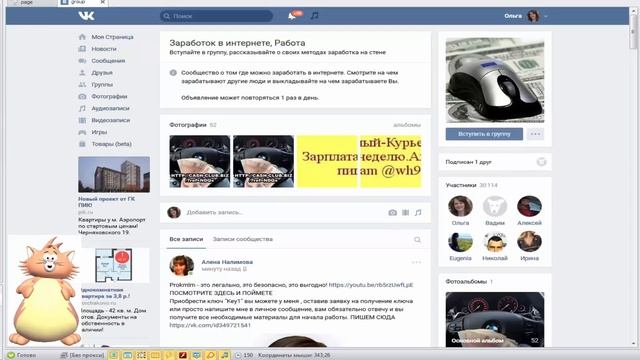The image size is (640, 360).
Task: Open Моя Страница menu item
Action: coord(112,37)
